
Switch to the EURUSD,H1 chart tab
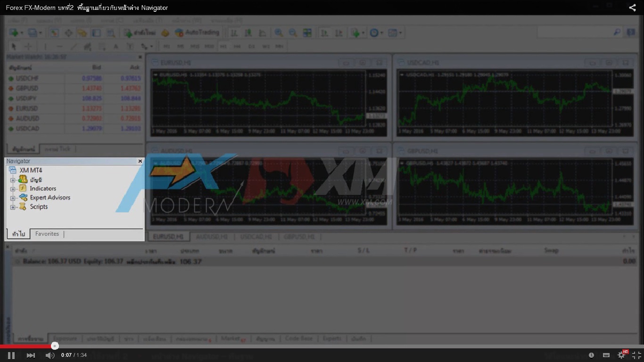click(x=168, y=237)
